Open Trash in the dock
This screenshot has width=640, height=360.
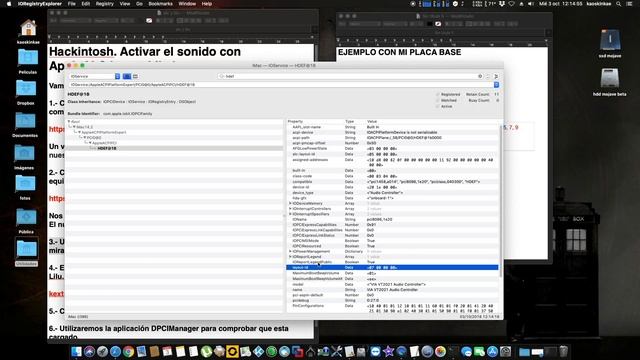click(x=563, y=351)
